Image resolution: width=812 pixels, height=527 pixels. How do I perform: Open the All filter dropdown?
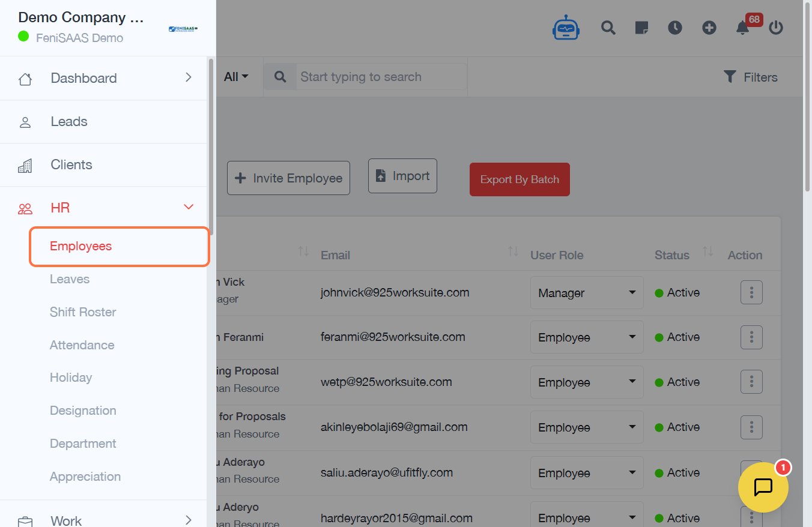pos(236,77)
